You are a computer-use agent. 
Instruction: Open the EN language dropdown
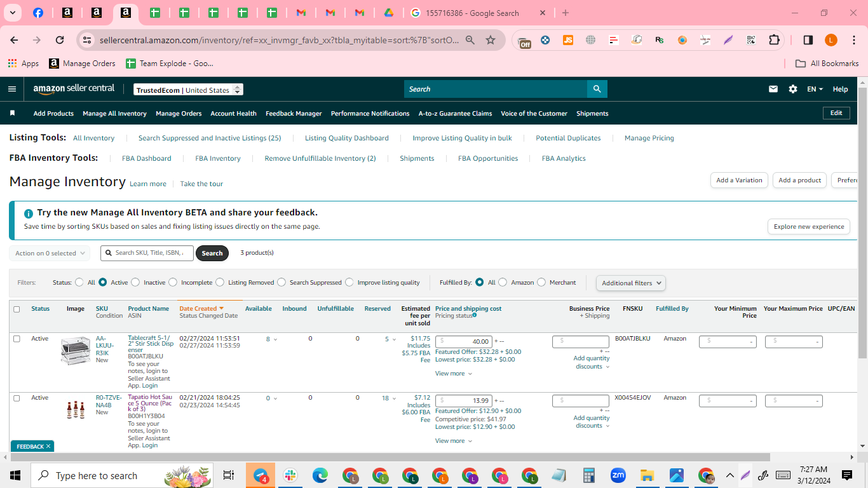point(815,89)
